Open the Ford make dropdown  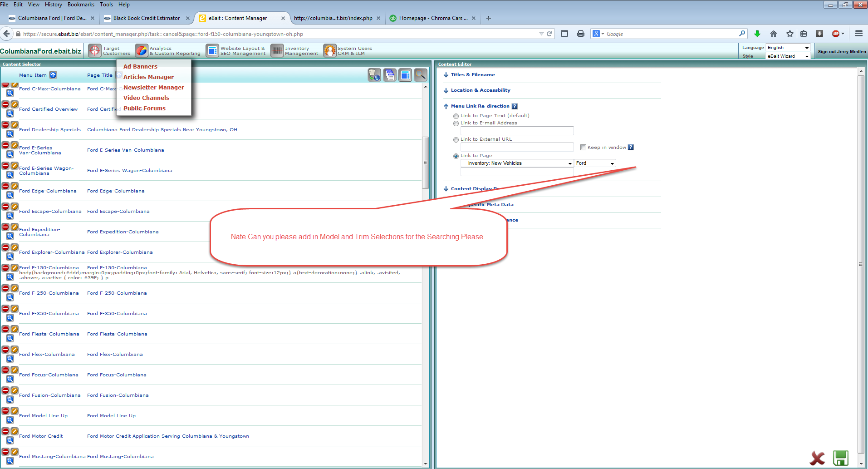(595, 163)
